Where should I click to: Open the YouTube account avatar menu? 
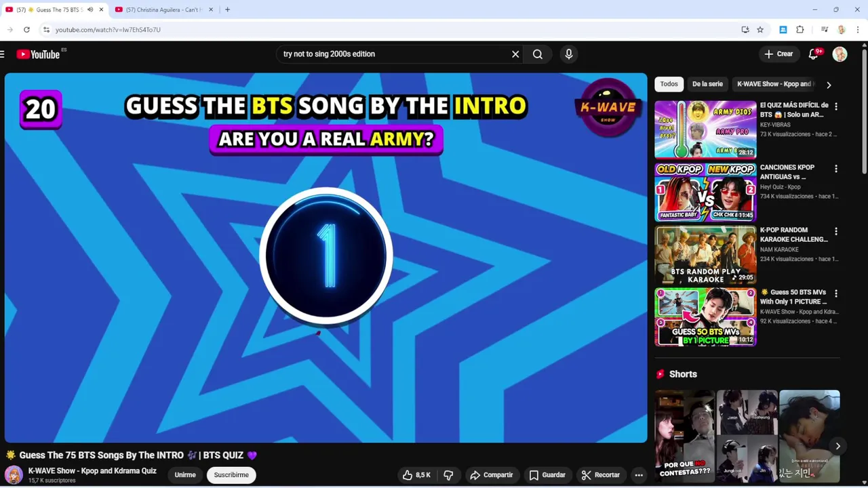[840, 54]
